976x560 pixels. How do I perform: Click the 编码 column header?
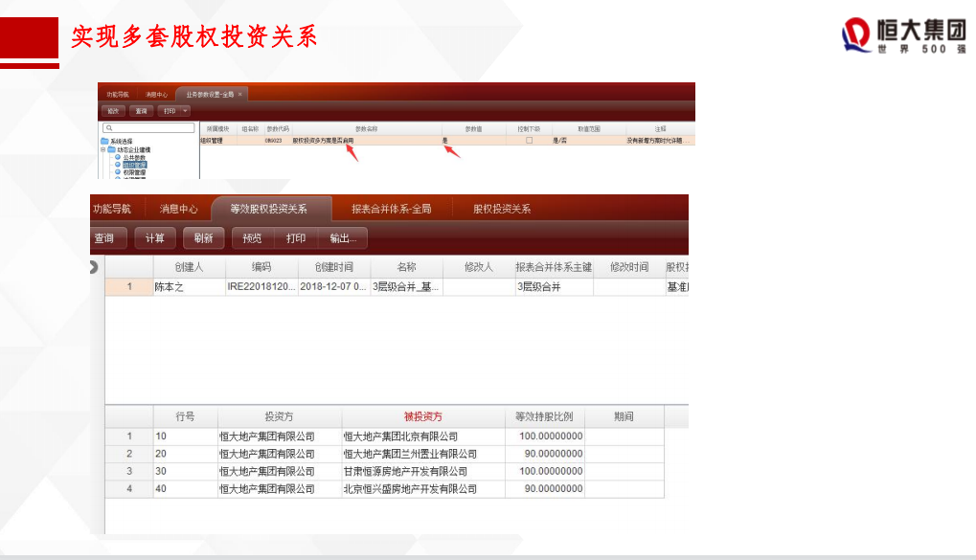click(261, 267)
